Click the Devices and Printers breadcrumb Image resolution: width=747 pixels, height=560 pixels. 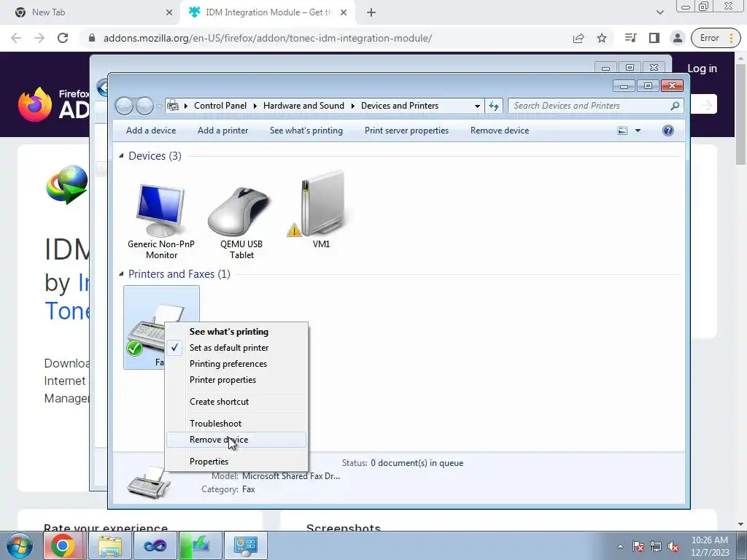click(x=400, y=106)
